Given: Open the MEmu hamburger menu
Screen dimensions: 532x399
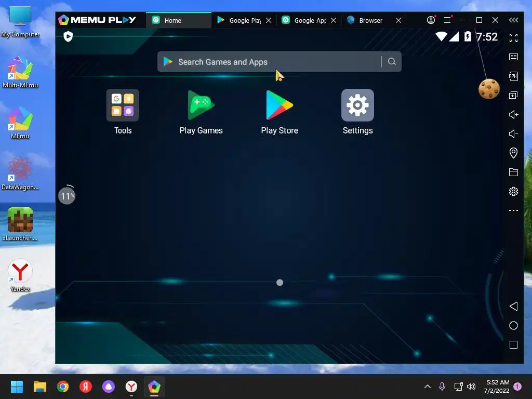Looking at the screenshot, I should pos(447,20).
